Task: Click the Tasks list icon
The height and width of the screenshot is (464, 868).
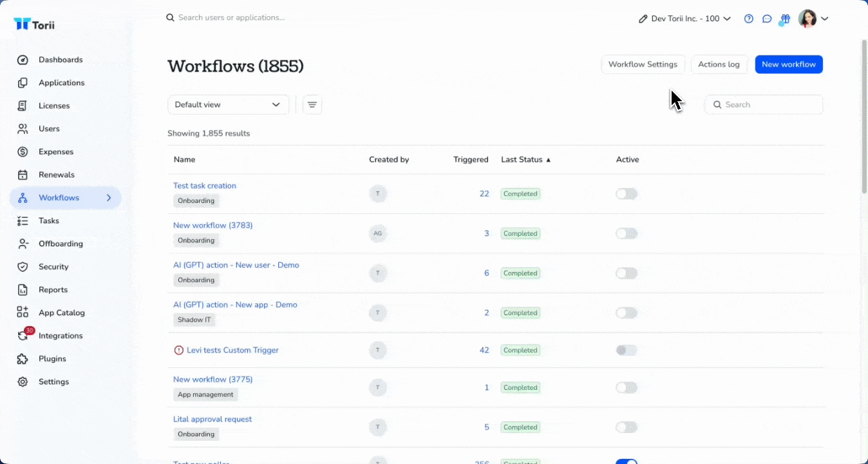Action: 23,221
